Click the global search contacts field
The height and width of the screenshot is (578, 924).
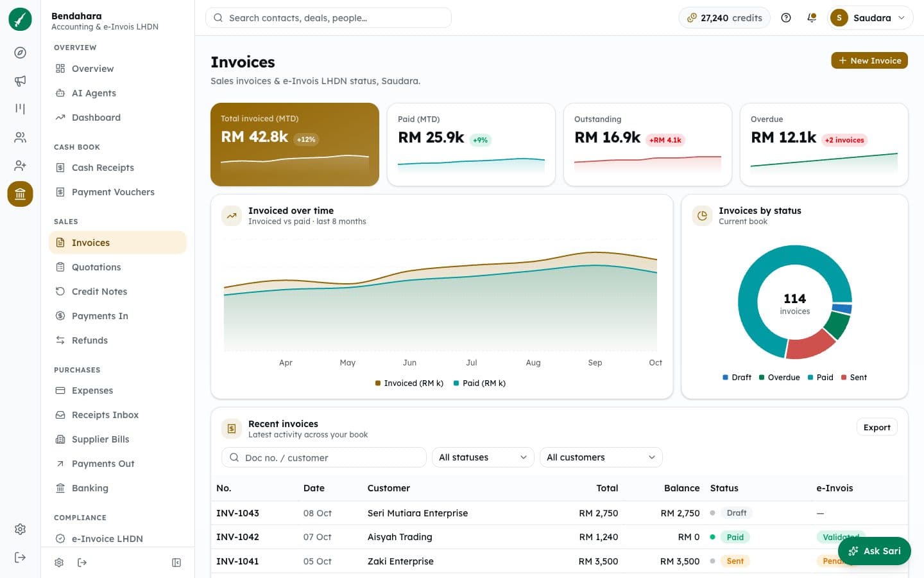pyautogui.click(x=329, y=18)
